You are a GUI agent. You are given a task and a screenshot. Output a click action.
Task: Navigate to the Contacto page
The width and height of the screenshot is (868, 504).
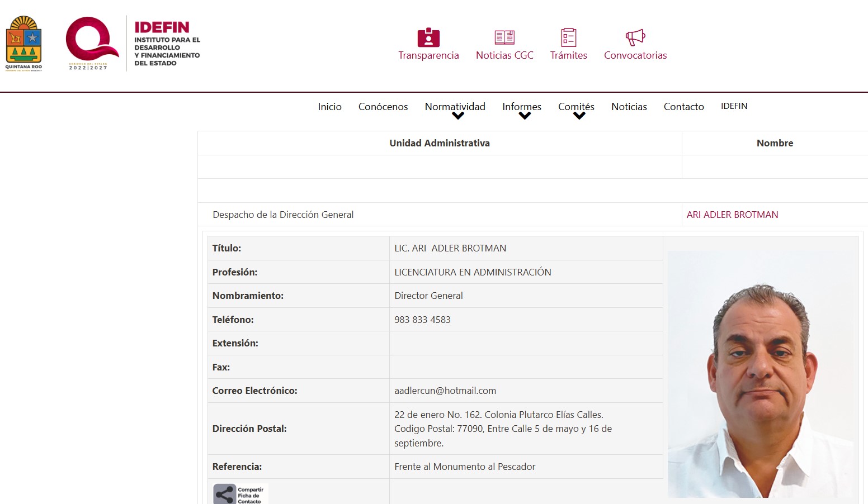[x=683, y=107]
